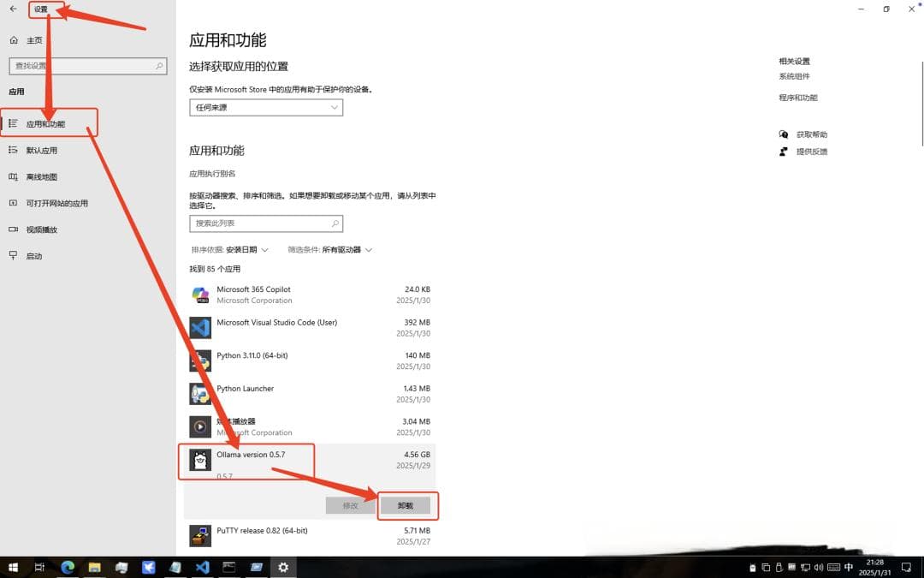Click the 获取帮助 link
The width and height of the screenshot is (924, 578).
point(812,134)
